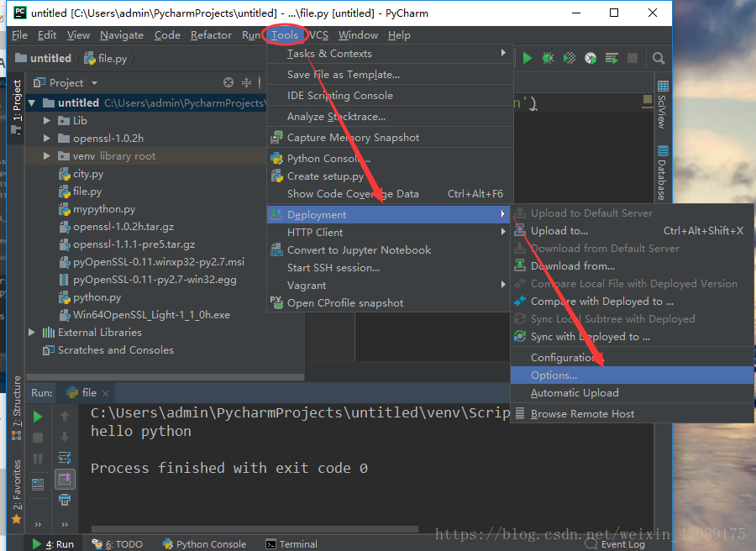Click the Project panel horizontal scrollbar
756x551 pixels.
165,376
